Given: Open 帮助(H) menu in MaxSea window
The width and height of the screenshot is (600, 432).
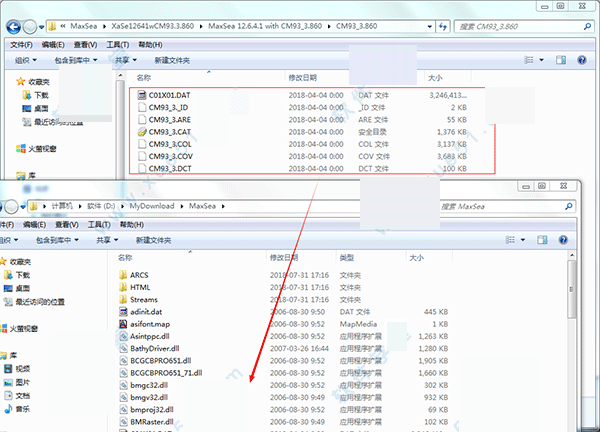Looking at the screenshot, I should [131, 225].
